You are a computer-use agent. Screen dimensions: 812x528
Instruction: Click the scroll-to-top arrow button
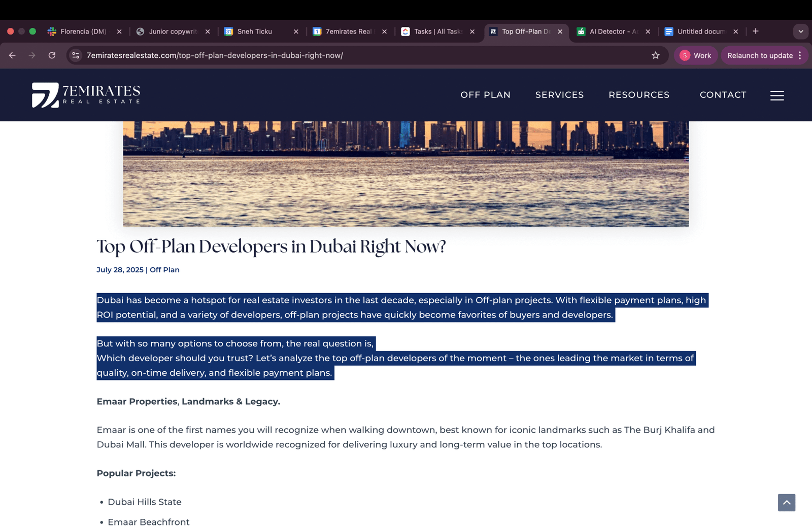(787, 503)
